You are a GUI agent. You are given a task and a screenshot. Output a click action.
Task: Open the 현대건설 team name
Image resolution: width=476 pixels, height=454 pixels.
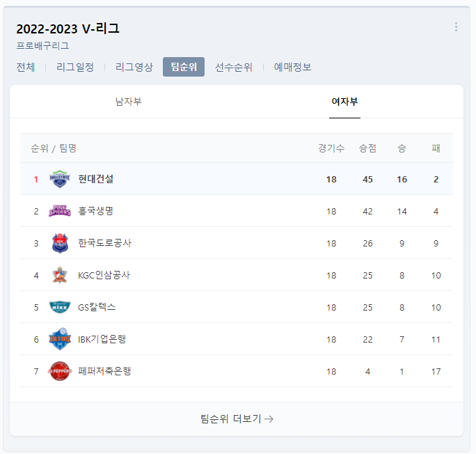(x=95, y=179)
